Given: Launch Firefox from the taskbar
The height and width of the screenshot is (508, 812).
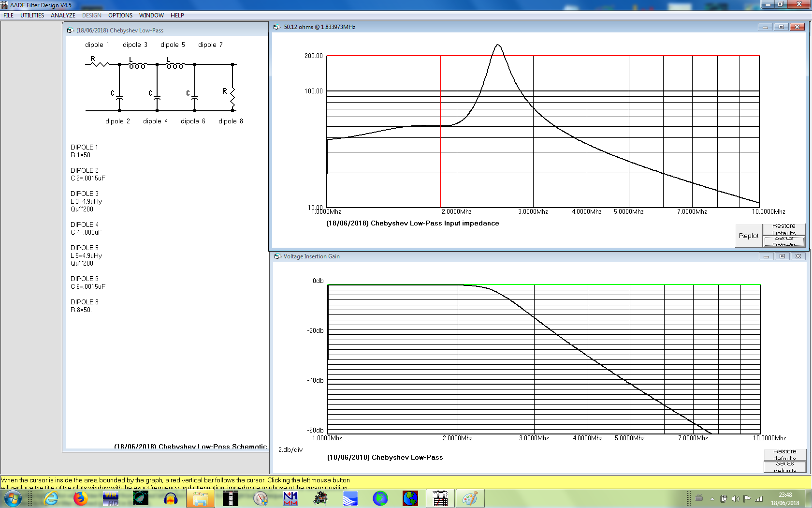Looking at the screenshot, I should pyautogui.click(x=80, y=498).
